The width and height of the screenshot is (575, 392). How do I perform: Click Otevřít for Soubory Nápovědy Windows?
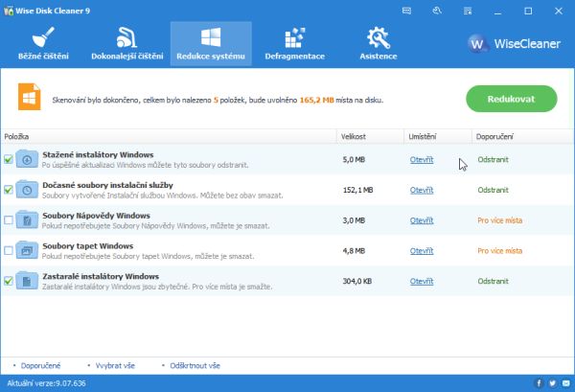[x=422, y=220]
